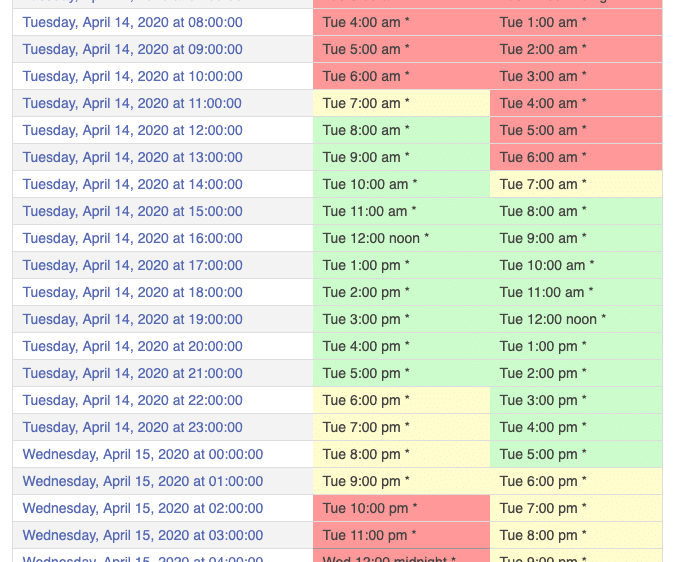Click the April 14, 2020 at 14:00:00 link
This screenshot has width=675, height=562.
pos(132,184)
